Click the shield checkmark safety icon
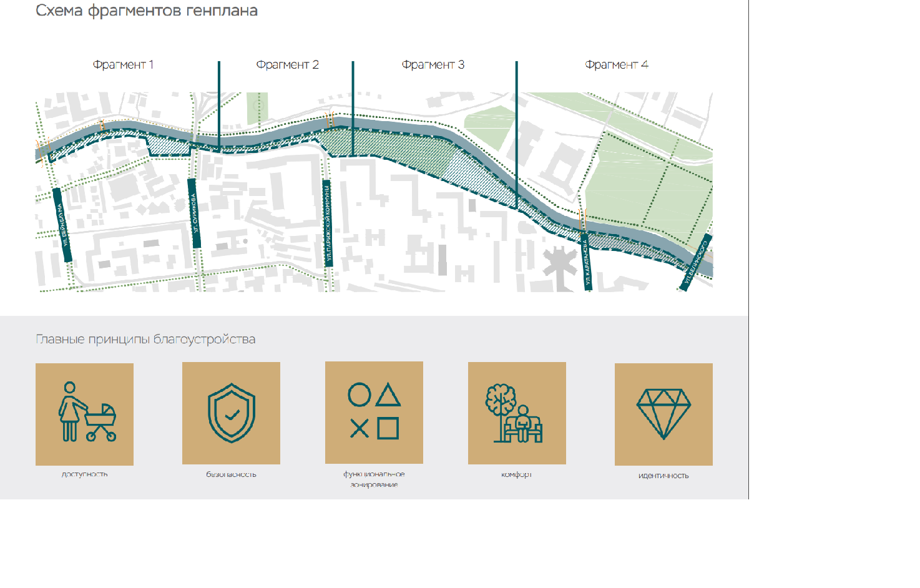 tap(231, 413)
